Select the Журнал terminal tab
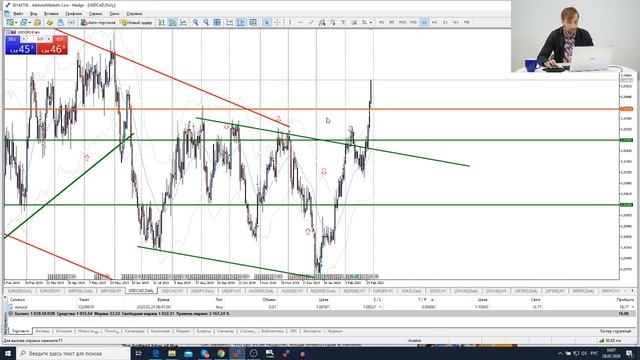 (335, 331)
